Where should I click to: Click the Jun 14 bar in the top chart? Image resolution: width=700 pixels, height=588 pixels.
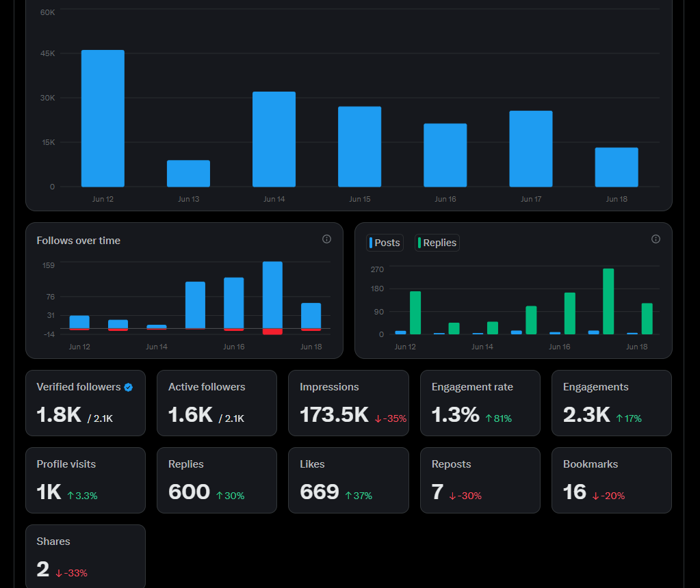[x=274, y=139]
